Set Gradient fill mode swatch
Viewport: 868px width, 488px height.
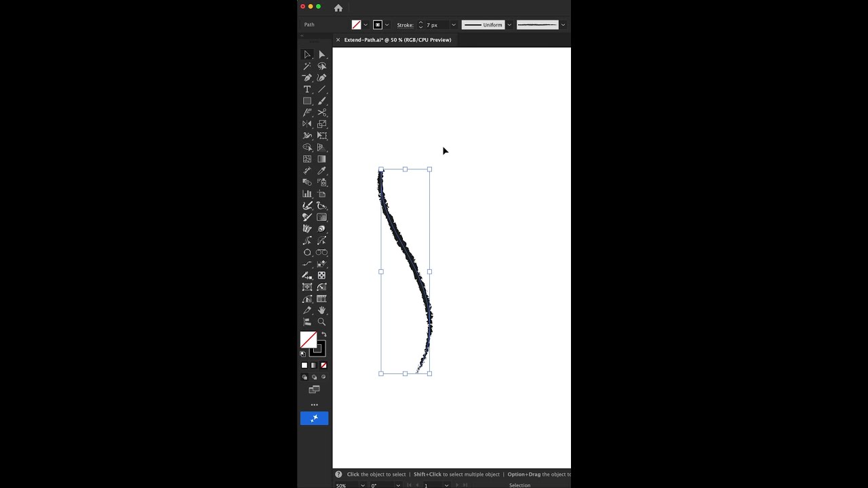(314, 365)
